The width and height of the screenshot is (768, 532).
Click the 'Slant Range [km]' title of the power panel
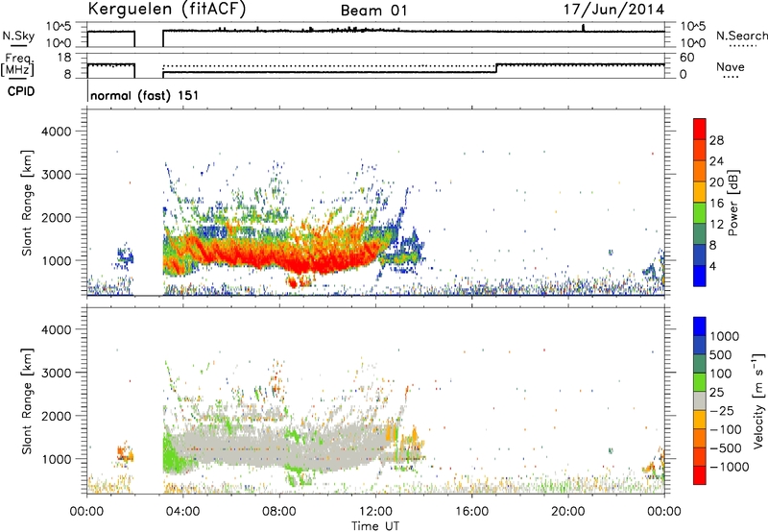point(27,203)
